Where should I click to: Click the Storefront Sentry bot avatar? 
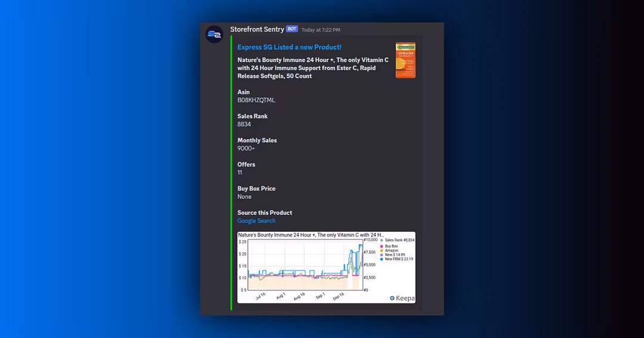[x=215, y=35]
